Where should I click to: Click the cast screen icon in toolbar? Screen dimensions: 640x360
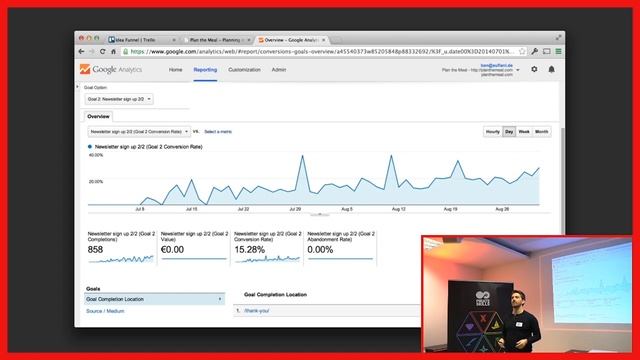pyautogui.click(x=547, y=51)
